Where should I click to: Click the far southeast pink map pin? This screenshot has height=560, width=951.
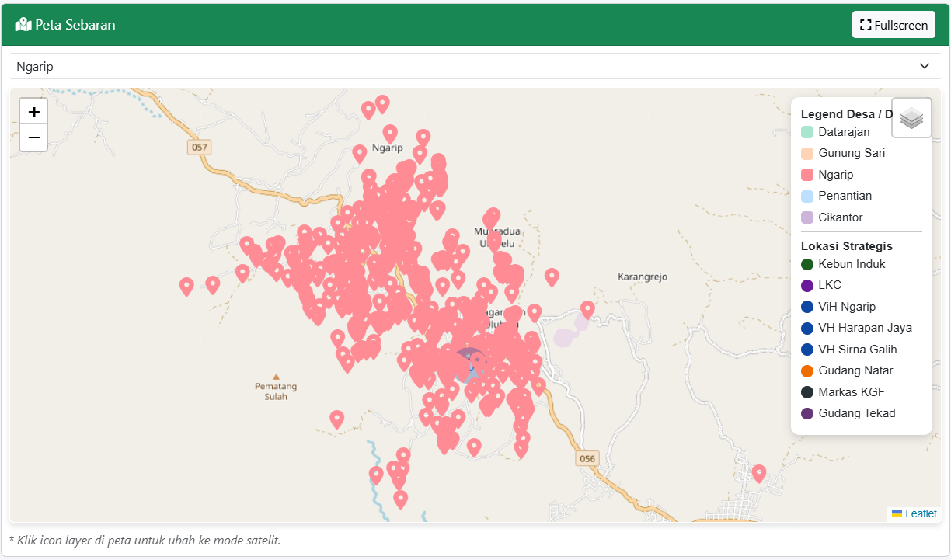[x=759, y=472]
